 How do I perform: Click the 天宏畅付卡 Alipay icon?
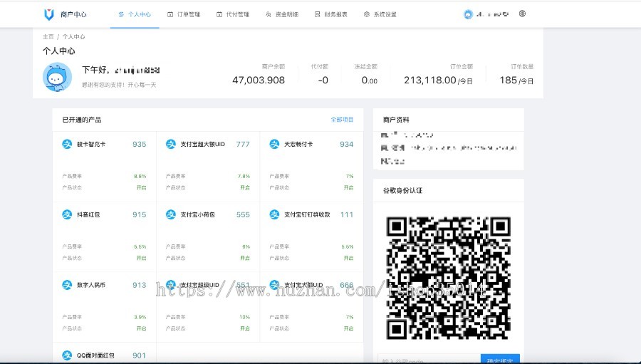pos(274,144)
